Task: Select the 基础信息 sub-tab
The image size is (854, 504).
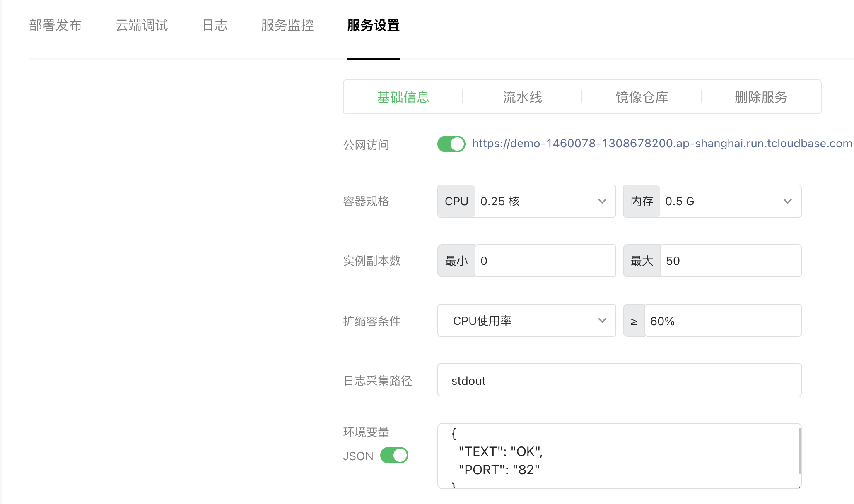Action: (x=403, y=97)
